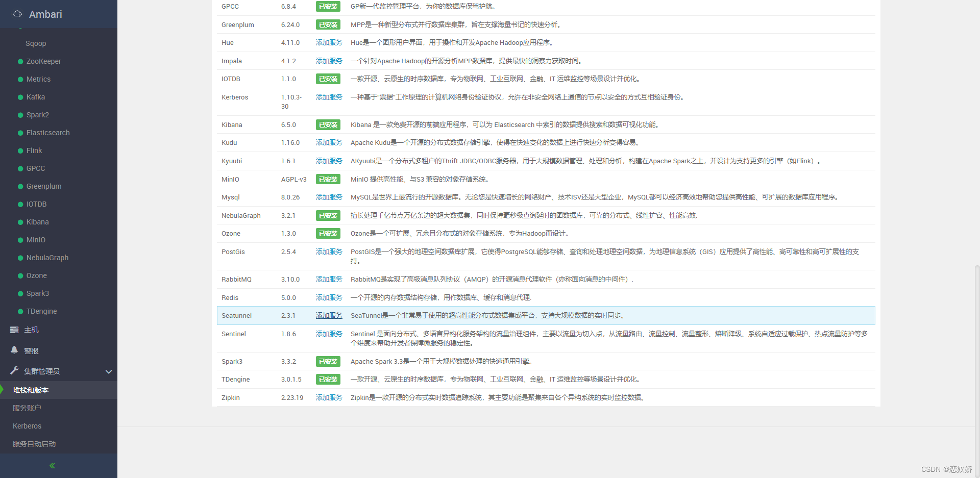Viewport: 980px width, 478px height.
Task: Click 添加服务 link for Hue
Action: (x=329, y=43)
